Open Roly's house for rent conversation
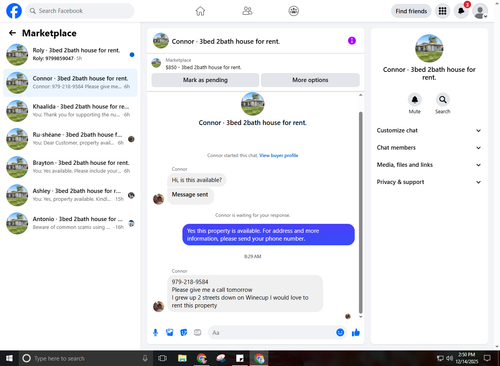The width and height of the screenshot is (500, 366). 70,54
